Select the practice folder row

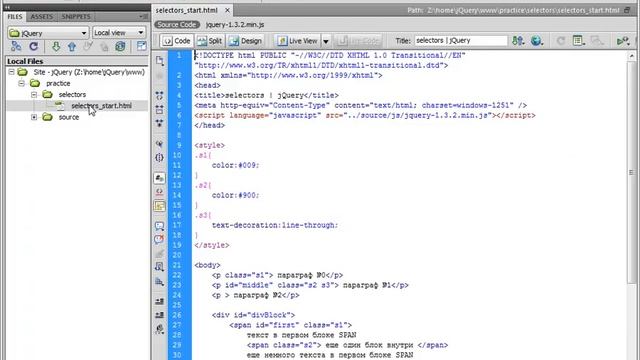click(58, 83)
